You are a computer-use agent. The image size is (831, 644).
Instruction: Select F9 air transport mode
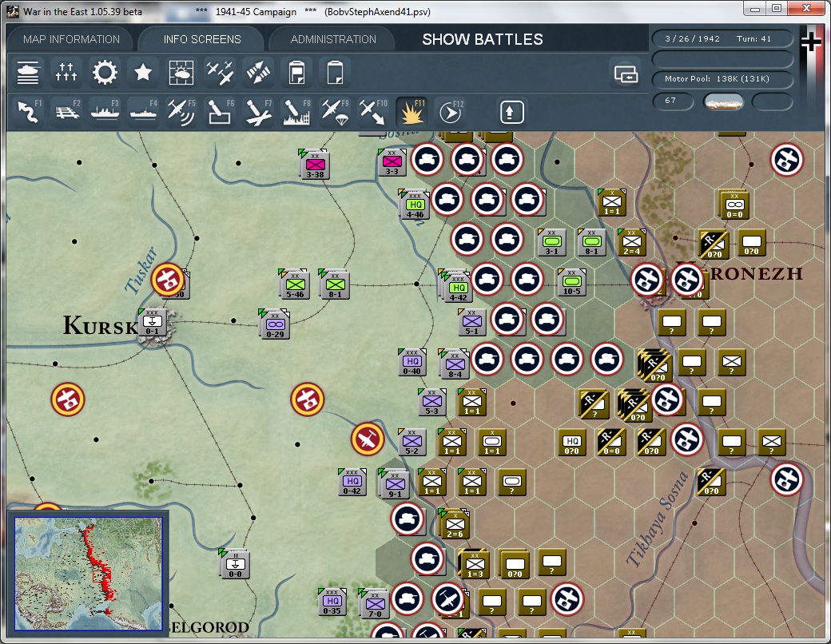pos(335,112)
